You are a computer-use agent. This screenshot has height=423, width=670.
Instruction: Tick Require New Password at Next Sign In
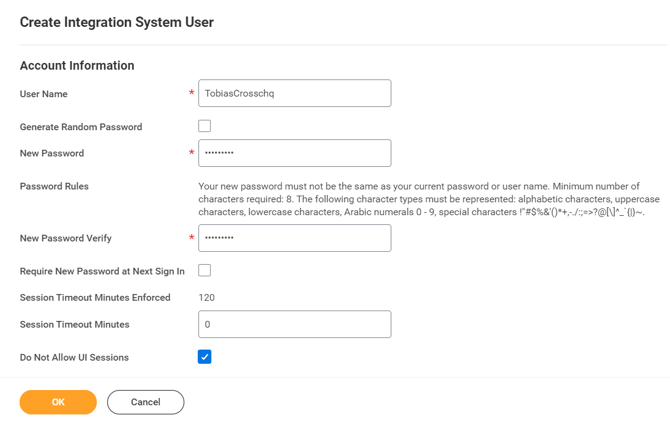tap(204, 270)
